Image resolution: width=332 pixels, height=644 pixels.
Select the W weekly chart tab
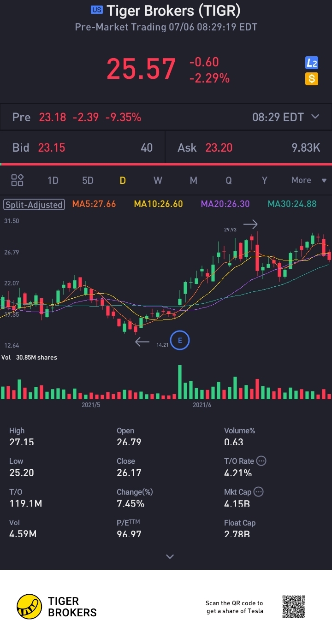158,180
